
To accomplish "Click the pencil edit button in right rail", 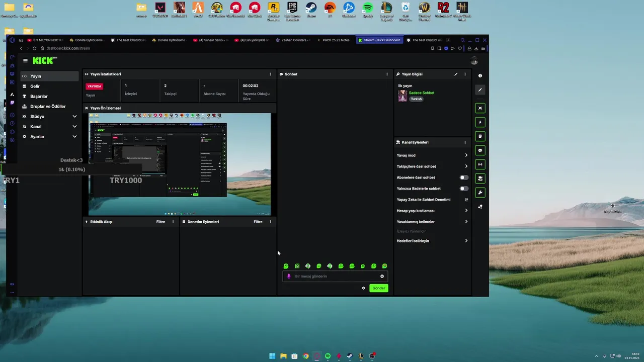I will [x=480, y=90].
